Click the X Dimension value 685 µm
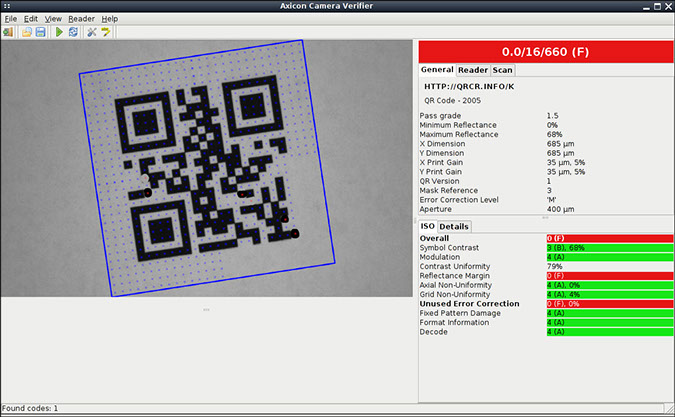Image resolution: width=675 pixels, height=417 pixels. pyautogui.click(x=560, y=144)
